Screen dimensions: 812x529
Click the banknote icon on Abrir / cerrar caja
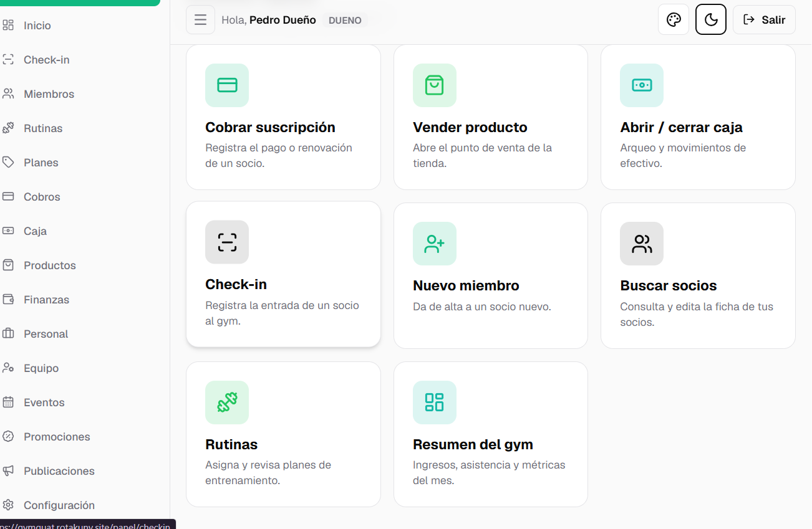click(642, 85)
